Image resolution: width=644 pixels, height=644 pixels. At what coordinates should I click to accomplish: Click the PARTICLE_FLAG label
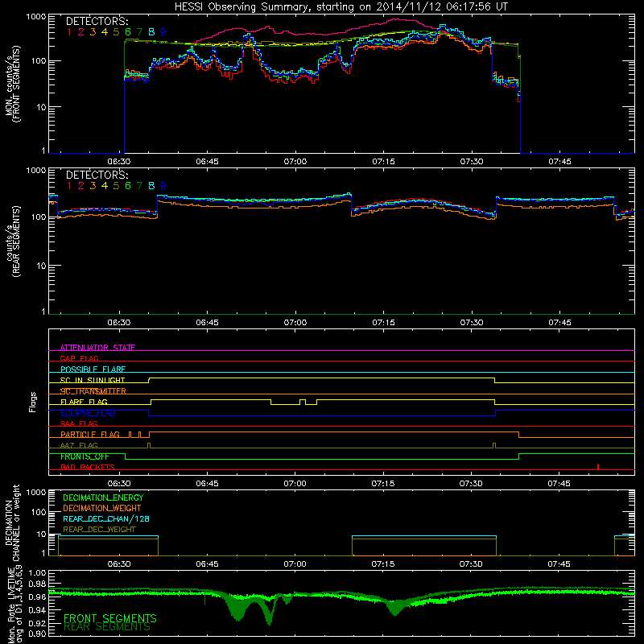coord(90,435)
